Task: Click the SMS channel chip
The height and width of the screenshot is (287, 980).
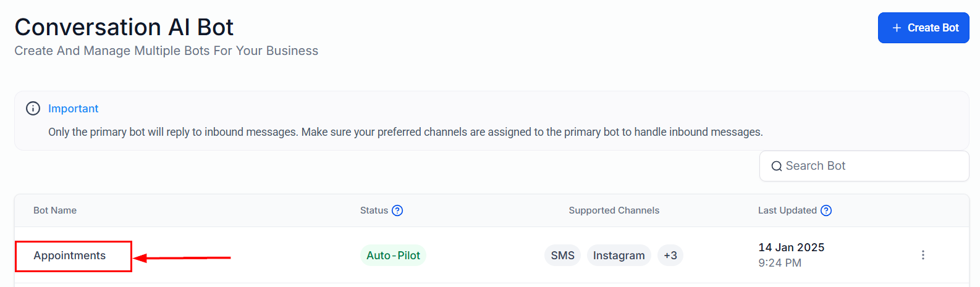Action: pyautogui.click(x=562, y=256)
